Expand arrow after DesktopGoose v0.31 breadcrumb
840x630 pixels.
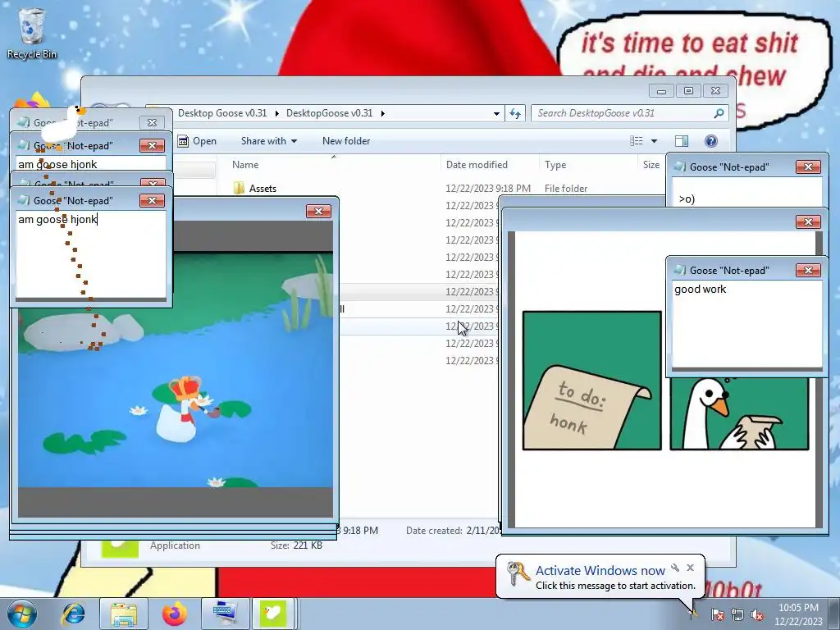point(382,113)
